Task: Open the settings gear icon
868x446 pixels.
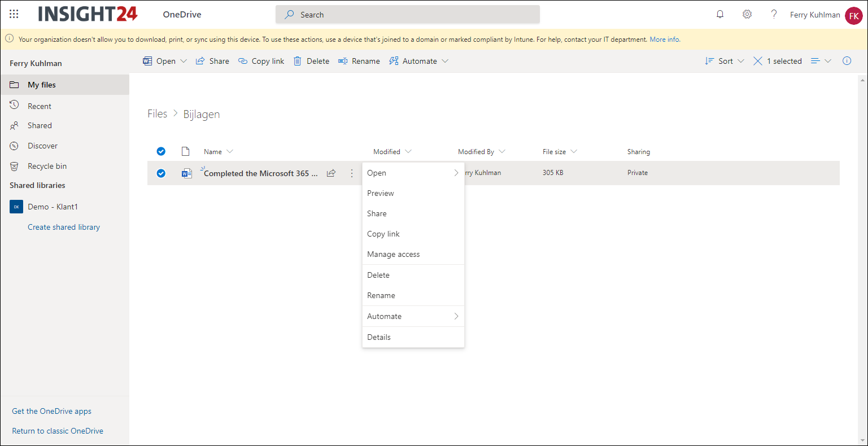Action: point(747,14)
